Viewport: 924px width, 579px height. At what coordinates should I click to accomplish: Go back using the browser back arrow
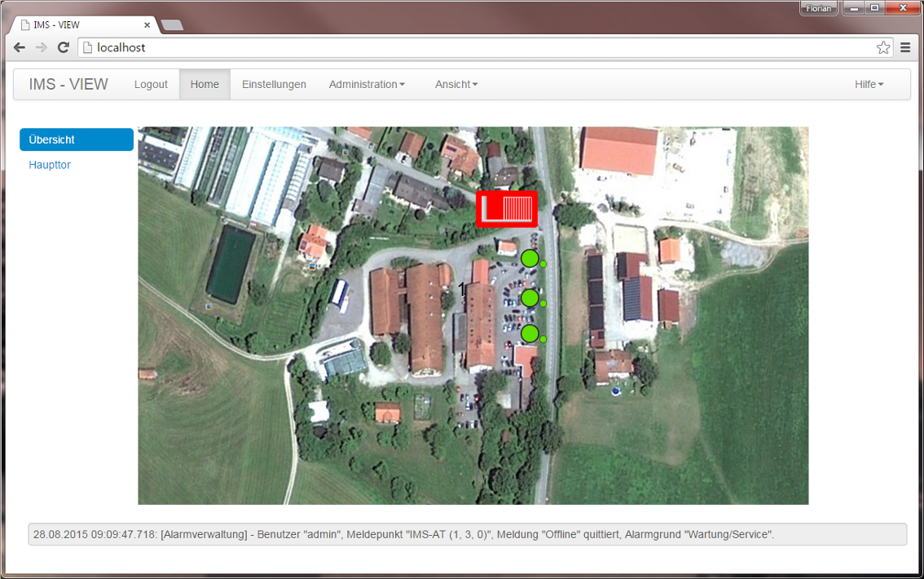20,48
